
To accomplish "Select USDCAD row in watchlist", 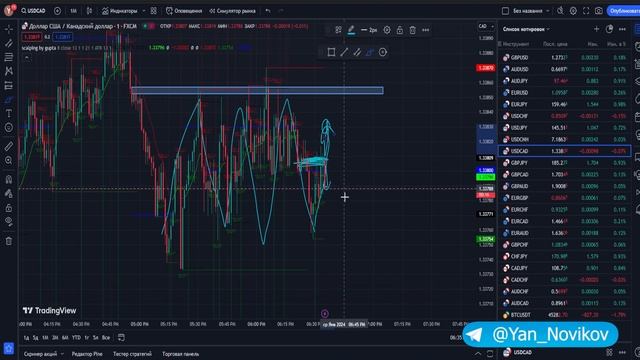I will 564,151.
